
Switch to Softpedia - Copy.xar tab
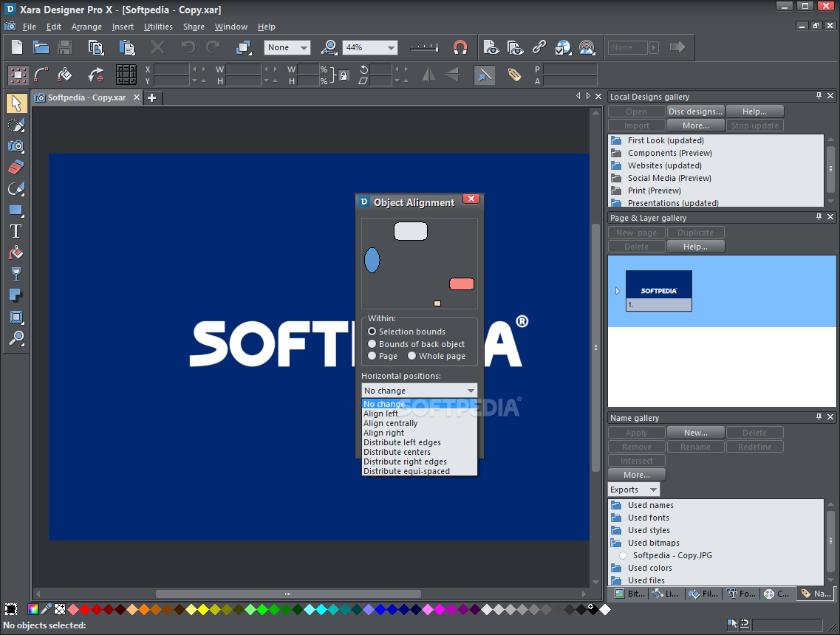click(86, 97)
